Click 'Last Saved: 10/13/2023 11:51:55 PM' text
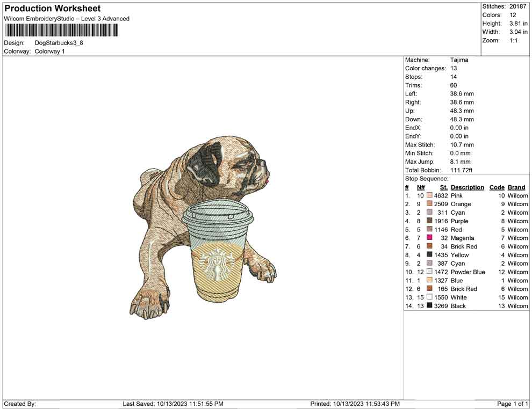 pos(173,404)
